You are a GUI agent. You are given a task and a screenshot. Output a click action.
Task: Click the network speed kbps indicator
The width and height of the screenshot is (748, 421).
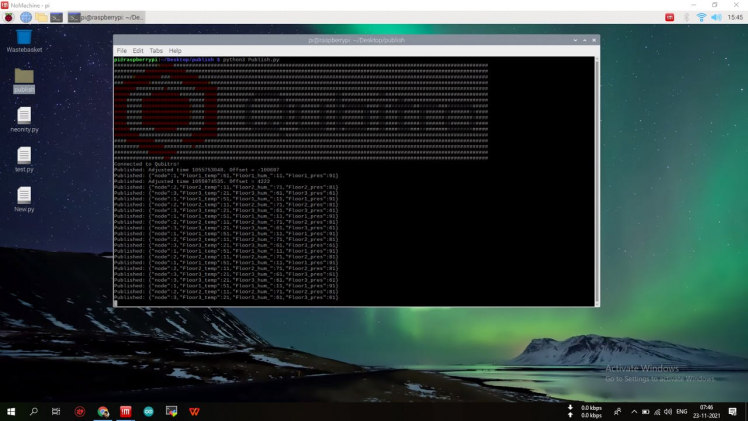[585, 411]
